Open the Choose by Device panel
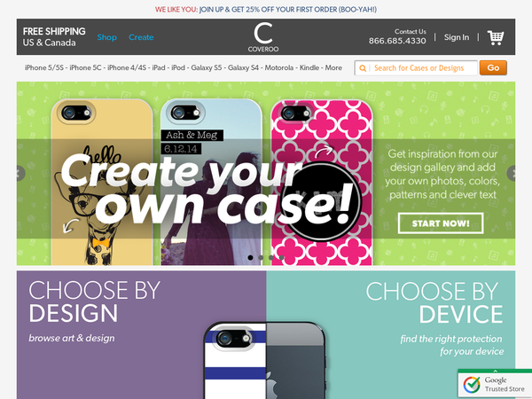Viewport: 532px width, 399px height. pos(391,335)
